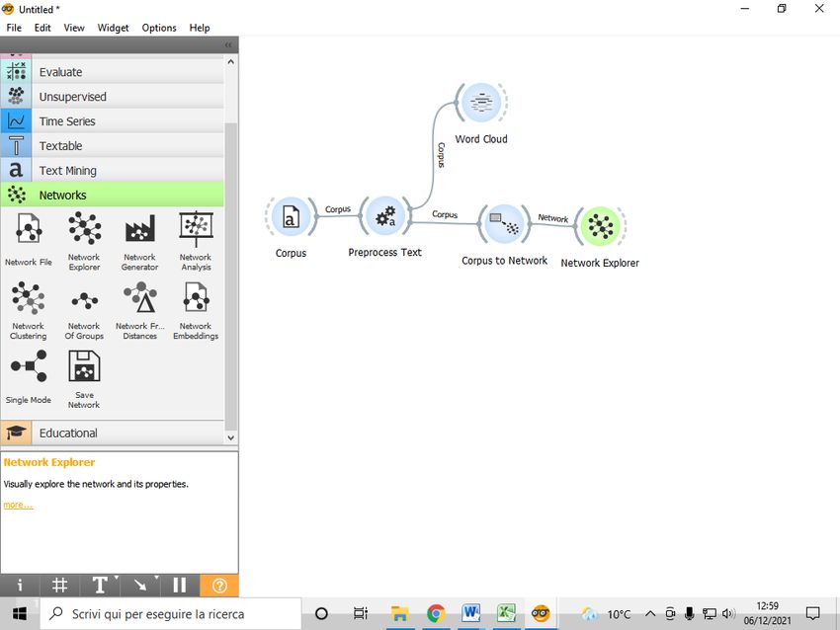Select Network Explorer widget in the toolbox

84,241
